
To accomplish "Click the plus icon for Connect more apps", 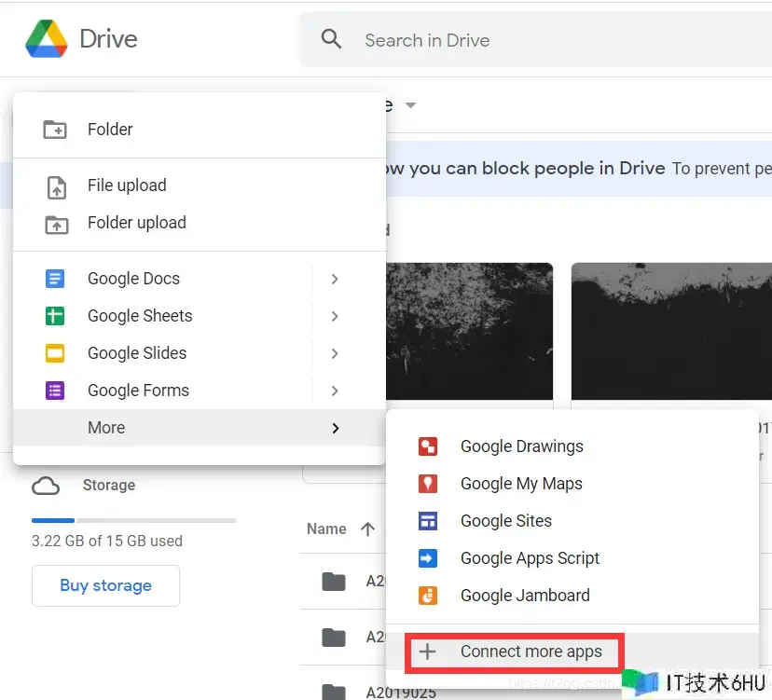I will pyautogui.click(x=427, y=652).
